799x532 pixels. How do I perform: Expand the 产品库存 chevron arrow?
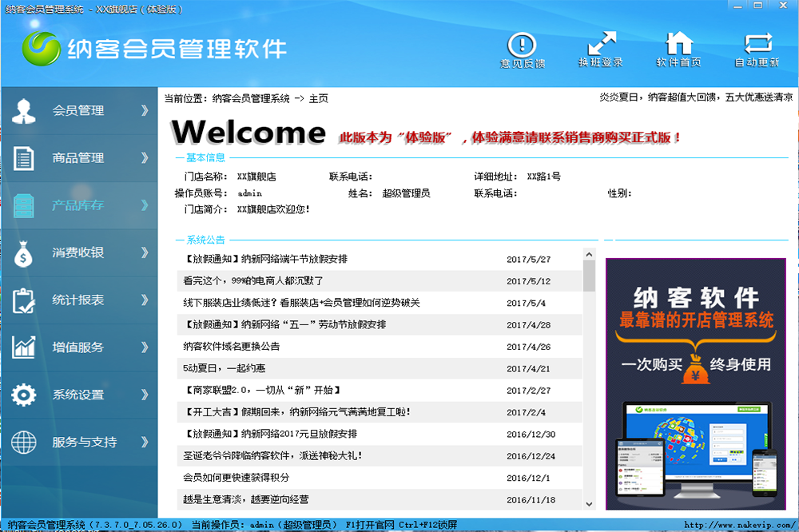(145, 205)
